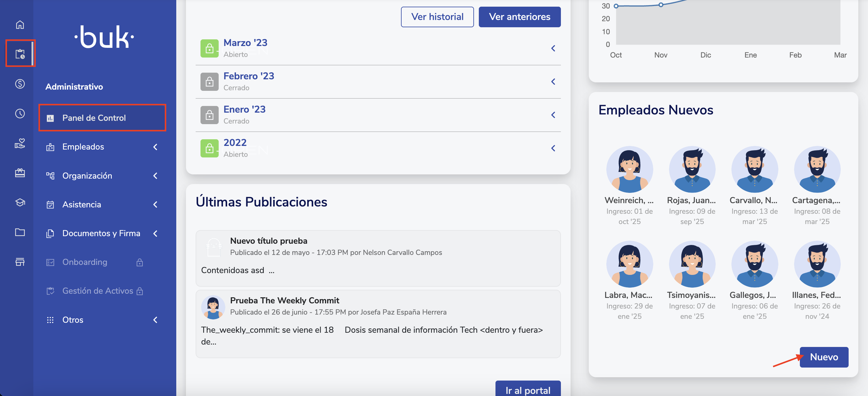Click the home icon in left rail
This screenshot has width=868, height=396.
[20, 25]
